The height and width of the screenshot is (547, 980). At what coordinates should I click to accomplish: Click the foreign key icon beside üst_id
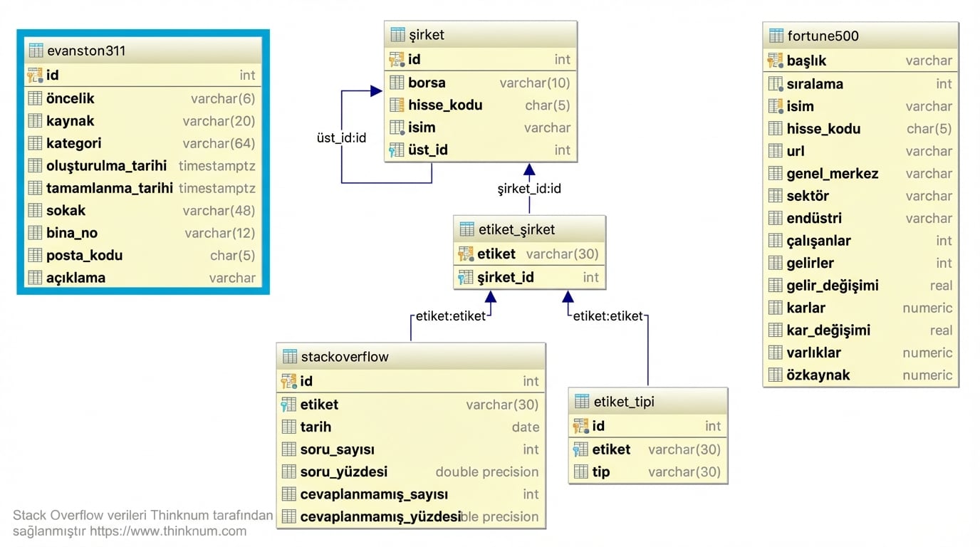(x=397, y=150)
